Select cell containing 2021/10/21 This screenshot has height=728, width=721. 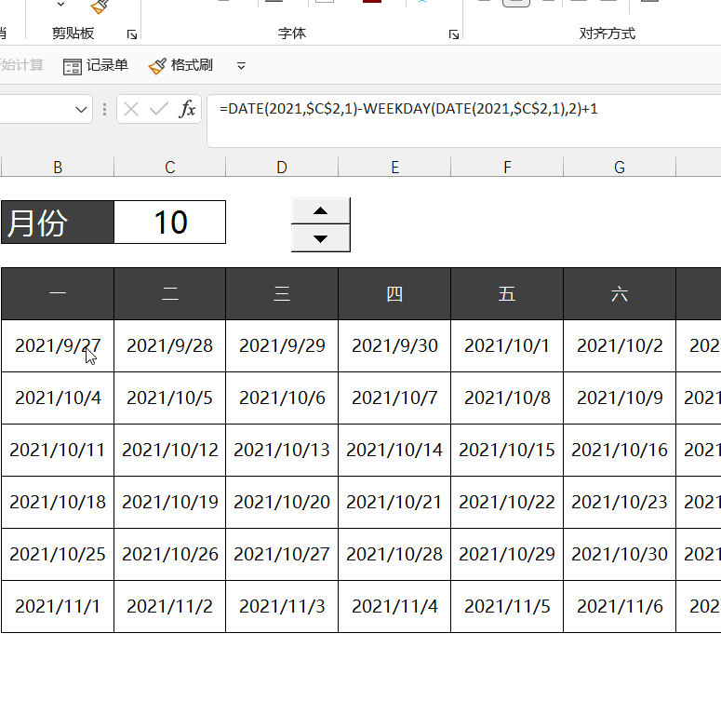click(394, 502)
